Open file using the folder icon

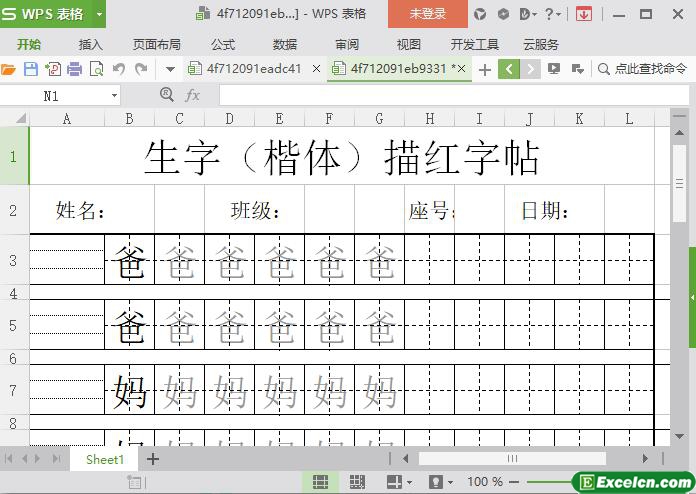[8, 69]
